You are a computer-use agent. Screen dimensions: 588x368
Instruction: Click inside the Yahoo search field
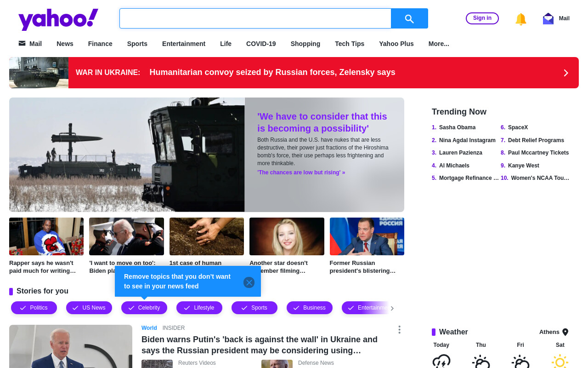coord(255,18)
